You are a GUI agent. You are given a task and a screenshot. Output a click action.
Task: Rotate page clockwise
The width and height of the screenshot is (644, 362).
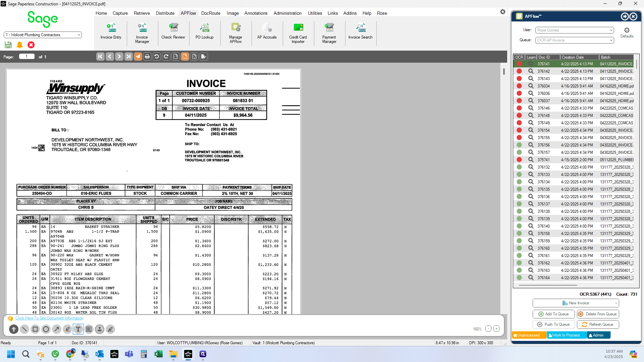[166, 57]
